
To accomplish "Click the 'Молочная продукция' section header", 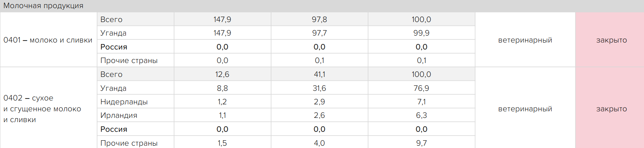I will (322, 6).
